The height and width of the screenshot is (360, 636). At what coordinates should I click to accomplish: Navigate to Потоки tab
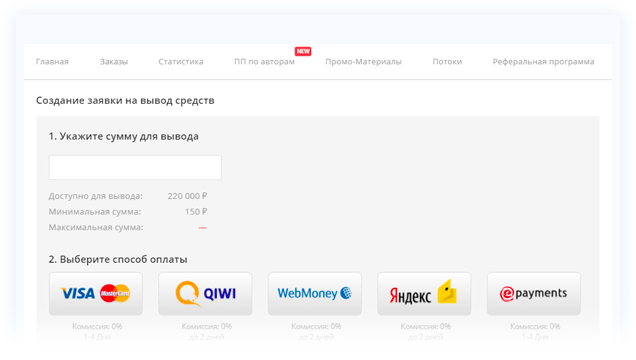tap(447, 62)
